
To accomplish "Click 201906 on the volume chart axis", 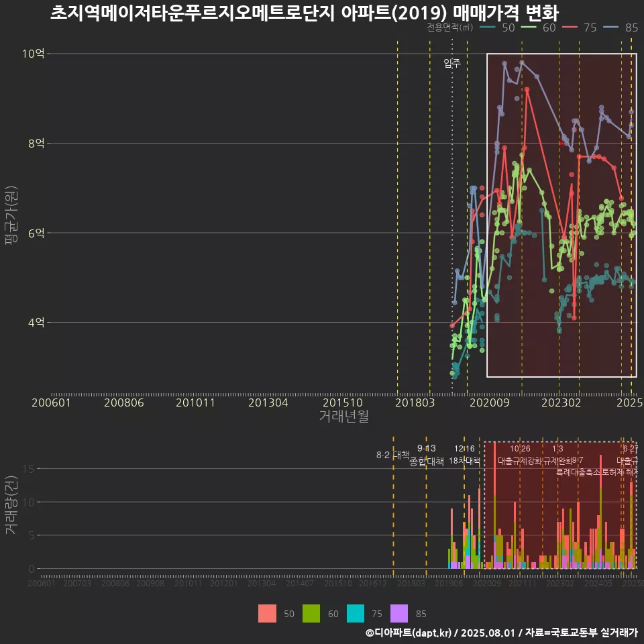I will tap(449, 583).
